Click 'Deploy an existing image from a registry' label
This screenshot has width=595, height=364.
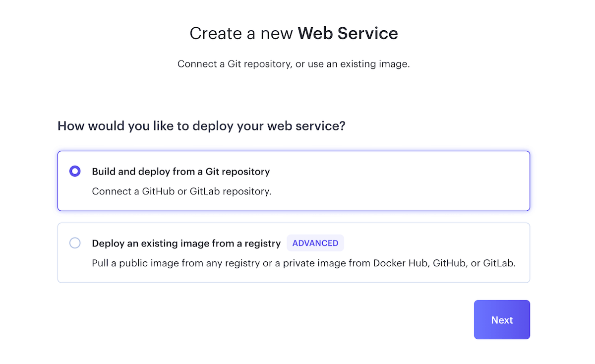click(x=186, y=243)
